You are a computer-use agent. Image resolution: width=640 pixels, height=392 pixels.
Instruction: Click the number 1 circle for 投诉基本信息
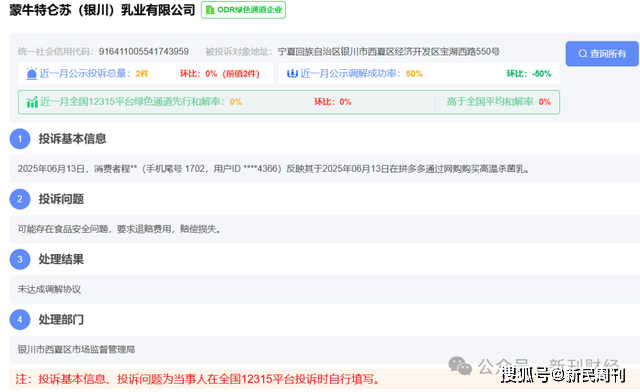coord(20,139)
